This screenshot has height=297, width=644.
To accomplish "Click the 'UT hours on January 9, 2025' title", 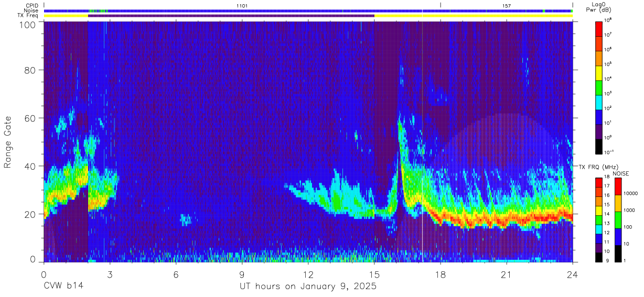I will (x=308, y=287).
